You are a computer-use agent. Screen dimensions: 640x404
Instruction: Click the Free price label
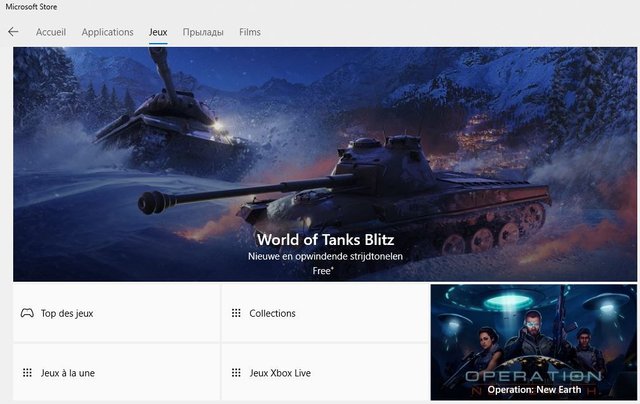click(323, 271)
